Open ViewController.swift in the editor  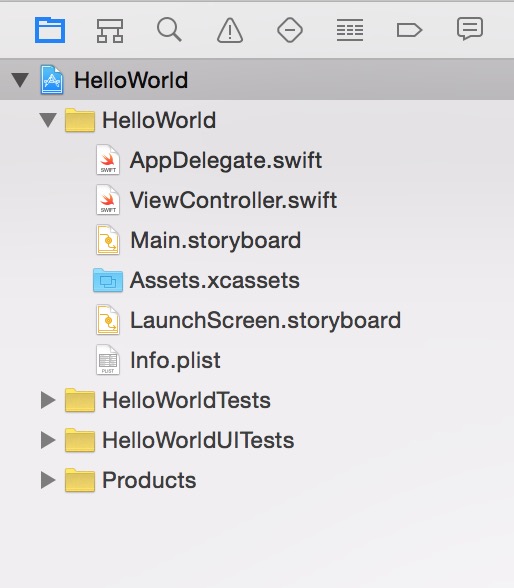click(216, 200)
